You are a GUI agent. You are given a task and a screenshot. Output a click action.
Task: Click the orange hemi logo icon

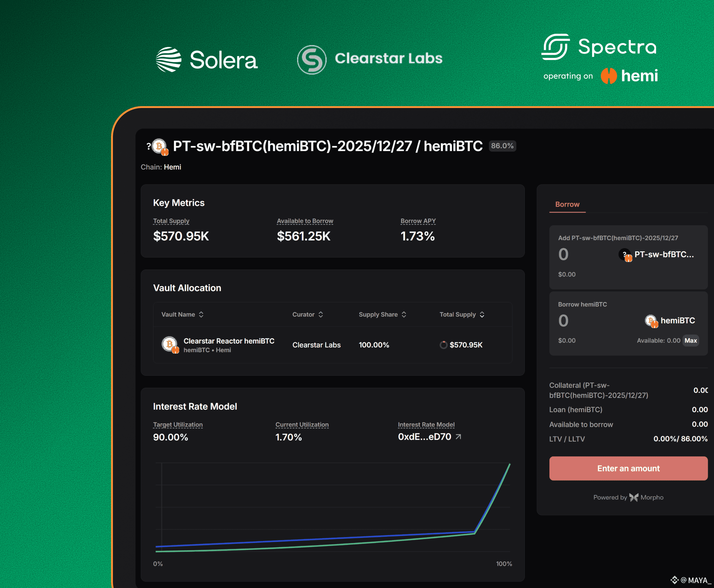[609, 76]
